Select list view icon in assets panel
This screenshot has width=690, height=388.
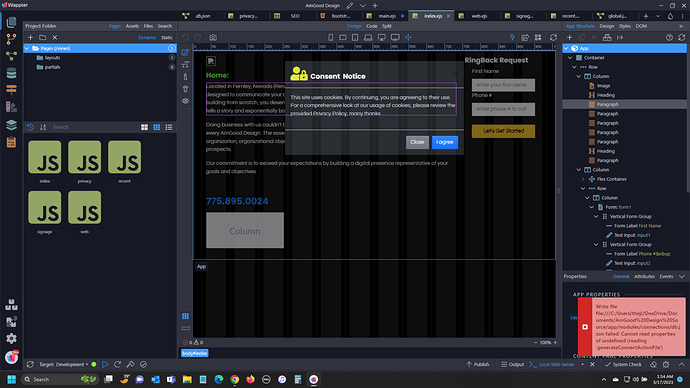click(x=169, y=127)
